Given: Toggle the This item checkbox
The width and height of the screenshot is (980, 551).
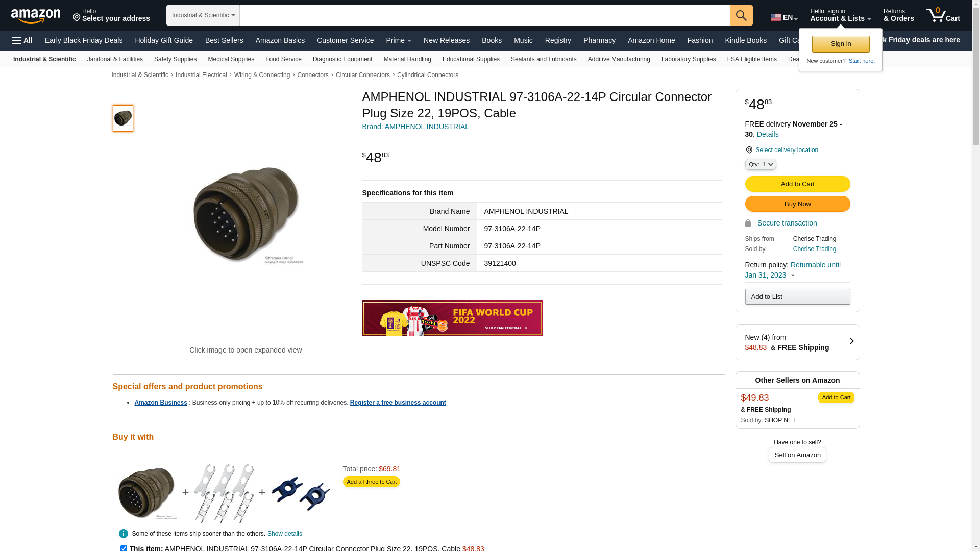Looking at the screenshot, I should point(124,548).
